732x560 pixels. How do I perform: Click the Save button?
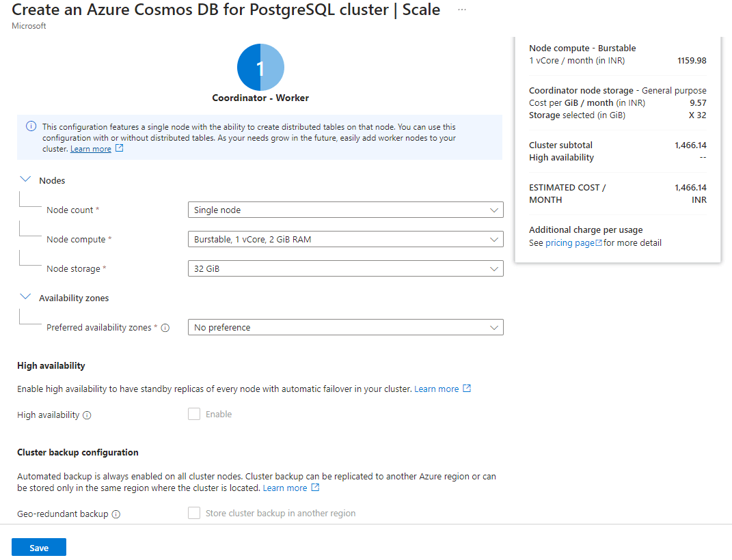coord(39,548)
